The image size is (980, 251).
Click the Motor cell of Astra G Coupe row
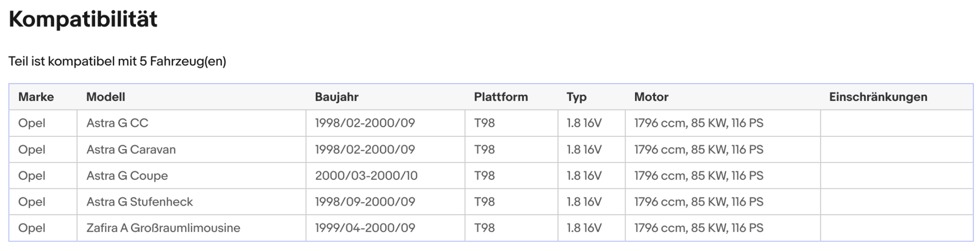click(x=698, y=176)
